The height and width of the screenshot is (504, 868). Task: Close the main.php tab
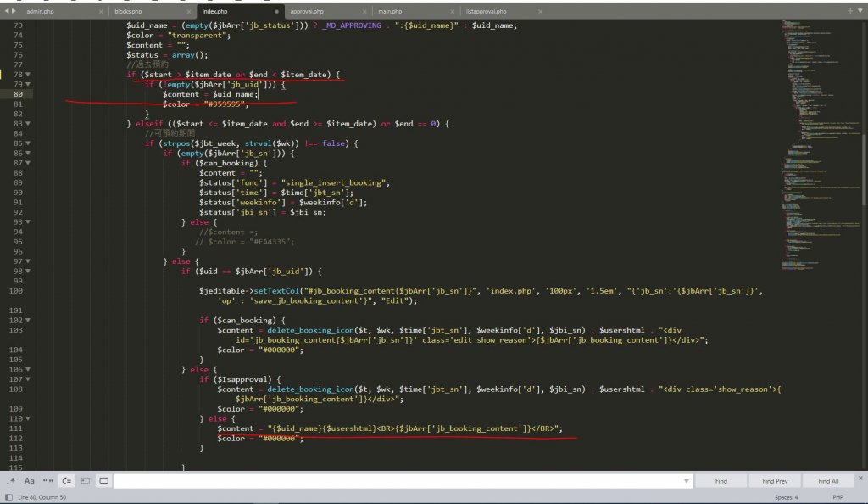pos(453,11)
